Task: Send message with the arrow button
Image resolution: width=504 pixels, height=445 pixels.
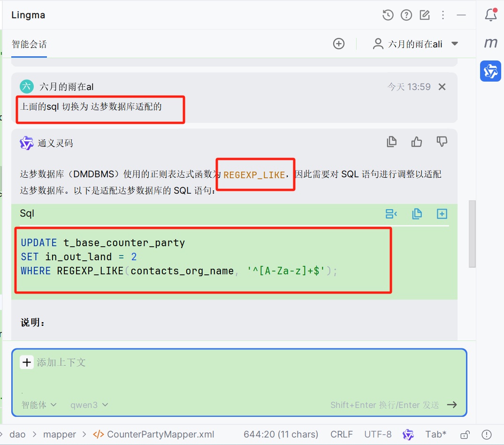Action: (451, 404)
